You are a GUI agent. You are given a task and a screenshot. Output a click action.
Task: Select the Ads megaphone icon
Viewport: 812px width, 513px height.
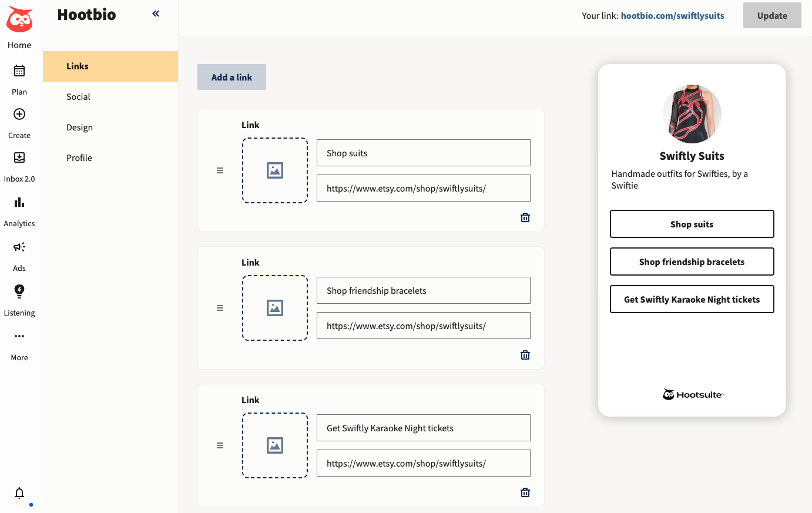click(x=19, y=247)
